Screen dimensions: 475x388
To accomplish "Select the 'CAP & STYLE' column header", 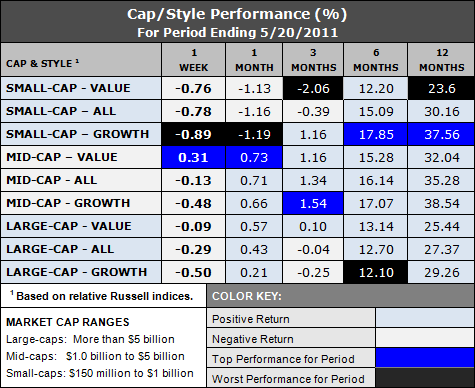I will pyautogui.click(x=81, y=60).
